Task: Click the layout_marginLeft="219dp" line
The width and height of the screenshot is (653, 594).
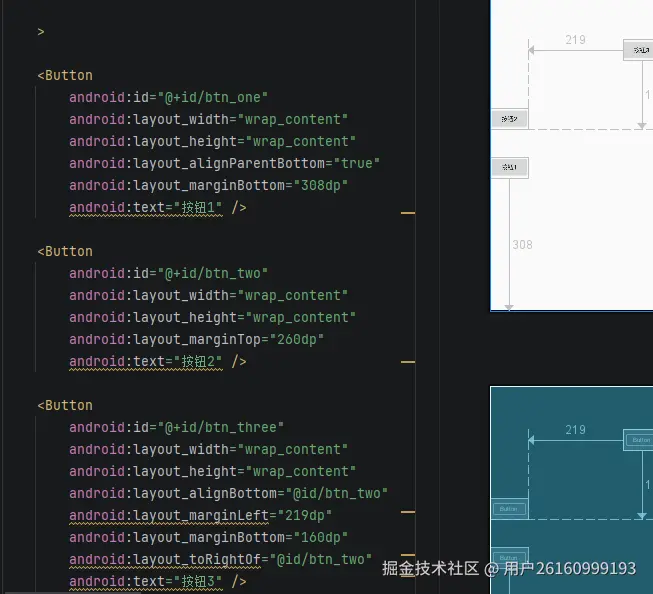Action: click(x=200, y=516)
